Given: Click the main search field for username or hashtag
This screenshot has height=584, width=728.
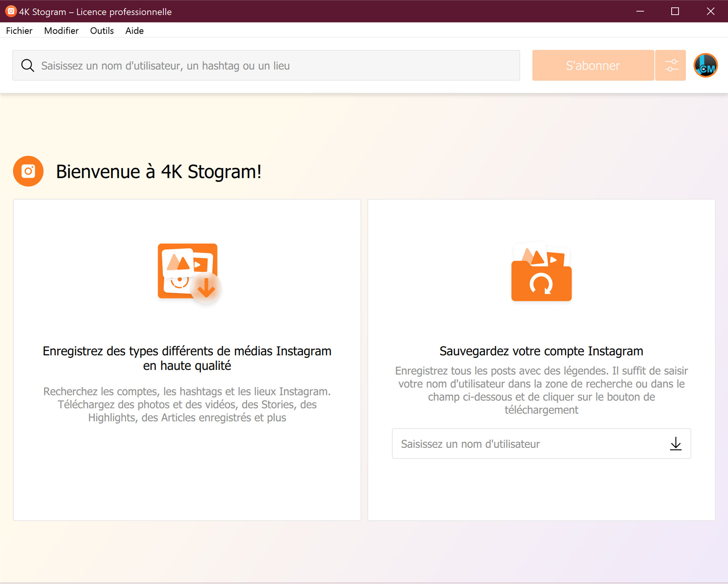Looking at the screenshot, I should [x=266, y=66].
